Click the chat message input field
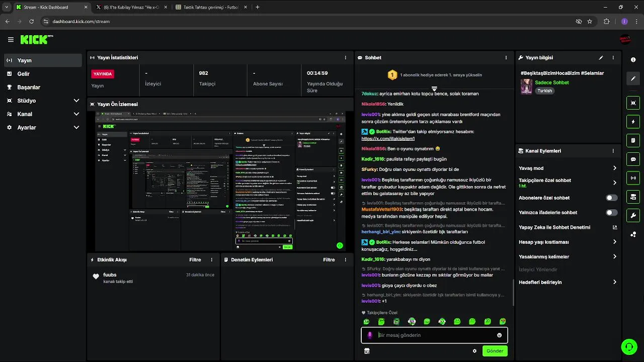This screenshot has width=644, height=362. tap(434, 335)
